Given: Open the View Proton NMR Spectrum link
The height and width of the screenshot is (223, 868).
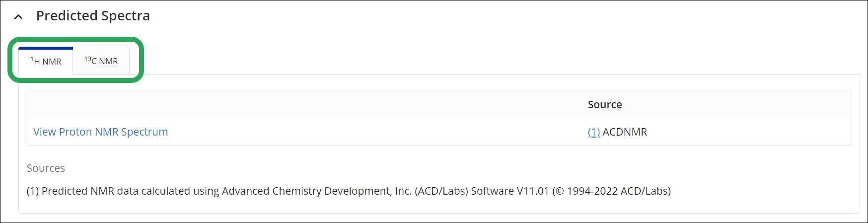Looking at the screenshot, I should (101, 132).
